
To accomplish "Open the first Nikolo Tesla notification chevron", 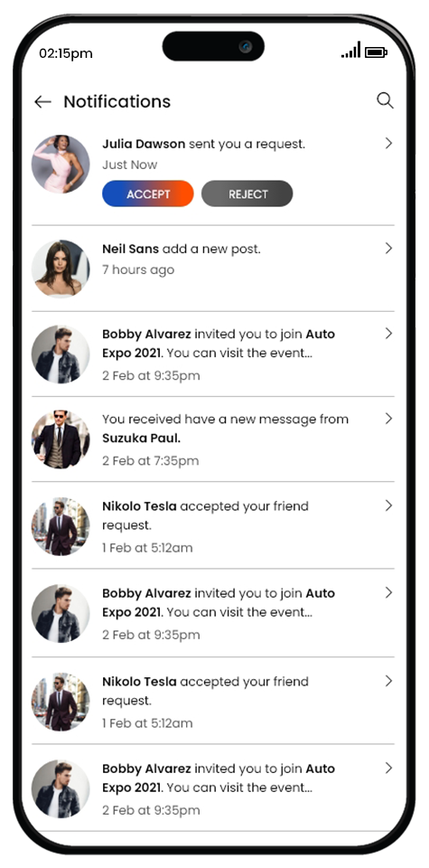I will [x=388, y=505].
